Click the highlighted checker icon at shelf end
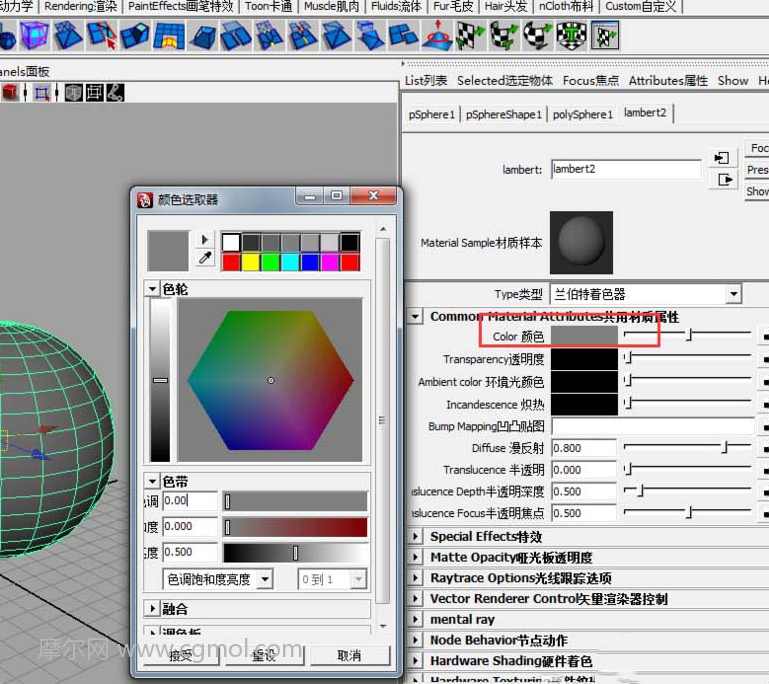Image resolution: width=769 pixels, height=684 pixels. (604, 37)
